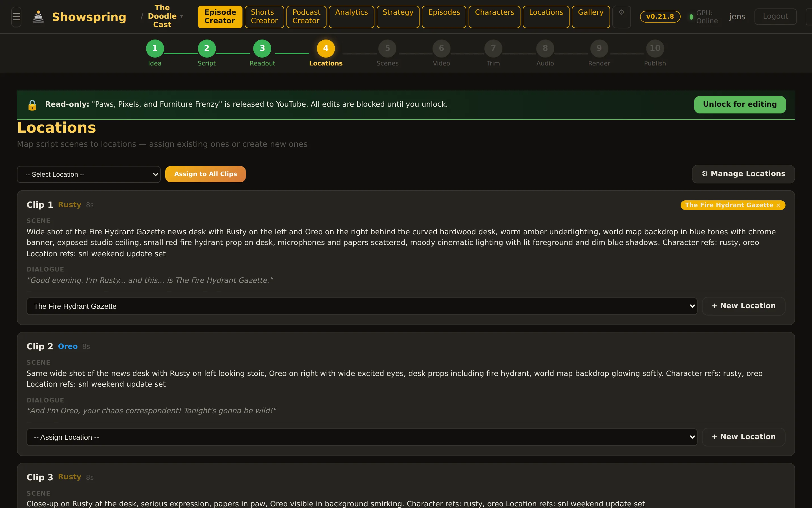Jump to step 7 Trim circle
This screenshot has height=508, width=812.
[493, 48]
